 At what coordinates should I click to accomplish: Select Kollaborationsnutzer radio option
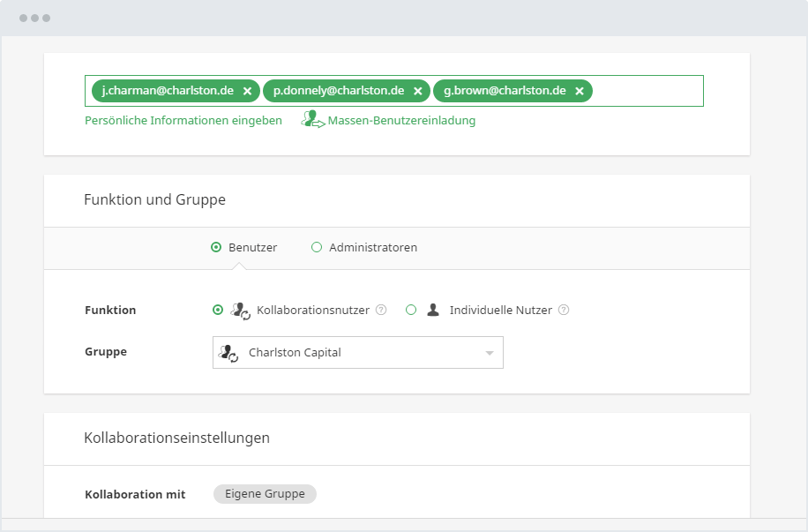tap(218, 310)
